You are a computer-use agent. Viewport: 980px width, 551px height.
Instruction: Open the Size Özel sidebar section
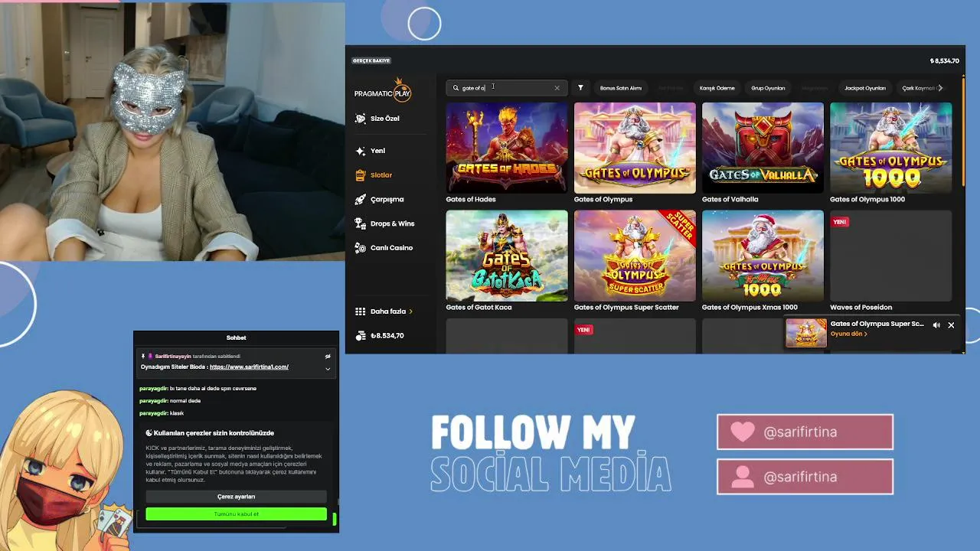pyautogui.click(x=377, y=119)
